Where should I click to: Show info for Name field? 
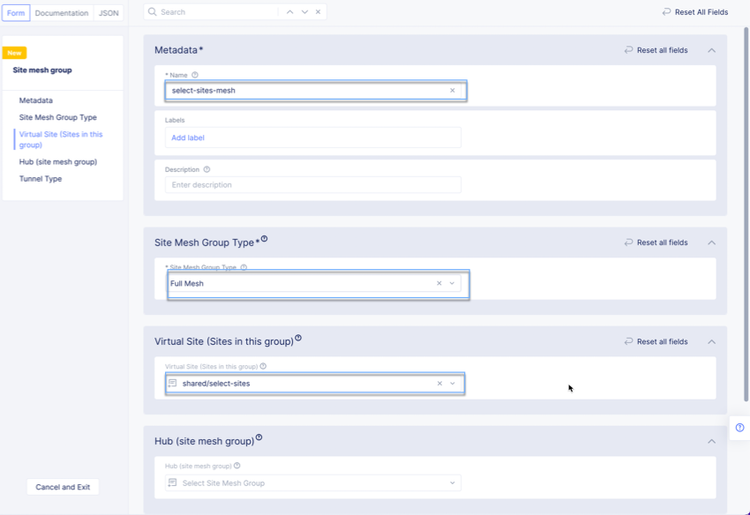[x=195, y=75]
